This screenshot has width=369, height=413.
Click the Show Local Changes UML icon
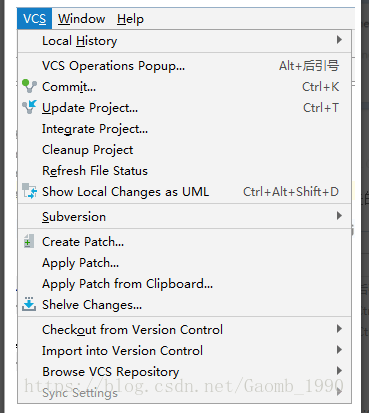(29, 191)
